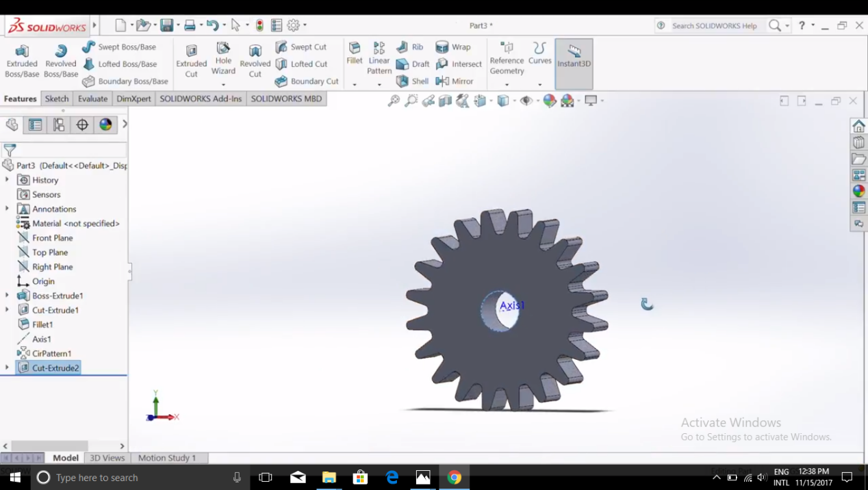Screen dimensions: 868x490
Task: Expand the Annotations tree node
Action: 7,208
